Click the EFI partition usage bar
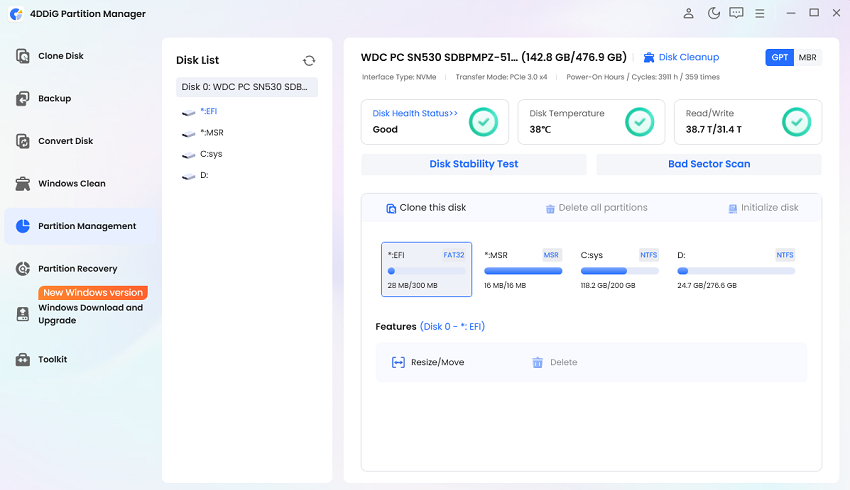The height and width of the screenshot is (490, 850). click(x=426, y=271)
